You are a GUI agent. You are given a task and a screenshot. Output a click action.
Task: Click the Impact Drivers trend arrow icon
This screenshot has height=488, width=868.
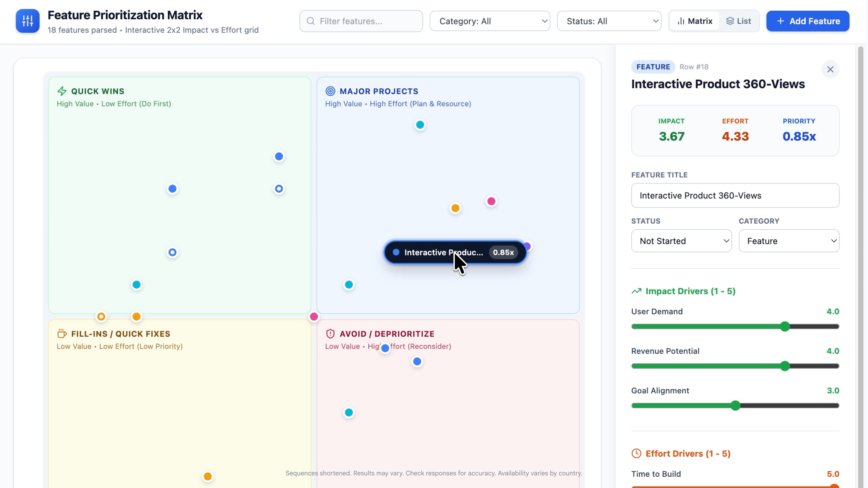pos(636,291)
